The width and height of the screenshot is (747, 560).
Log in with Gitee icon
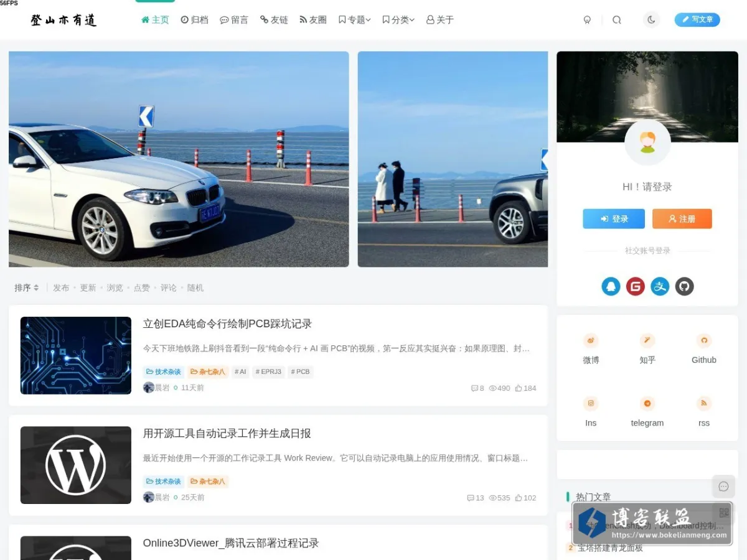[x=635, y=286]
